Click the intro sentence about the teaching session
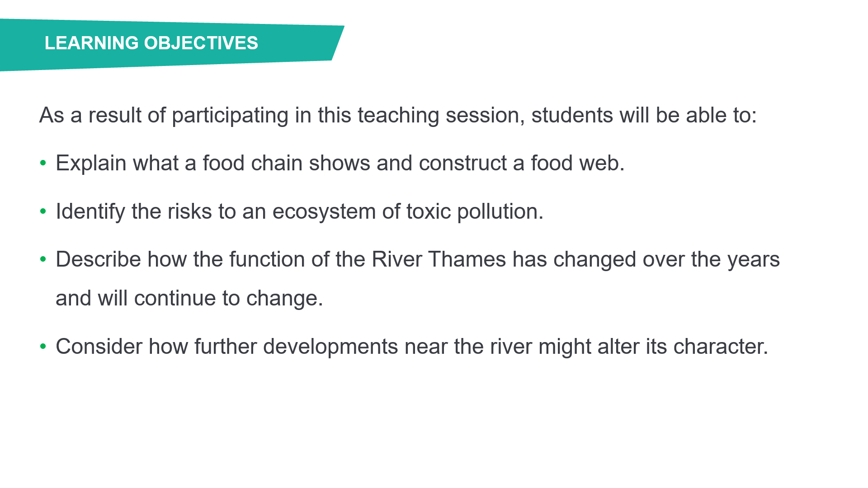Screen dimensions: 868x488 coord(398,115)
